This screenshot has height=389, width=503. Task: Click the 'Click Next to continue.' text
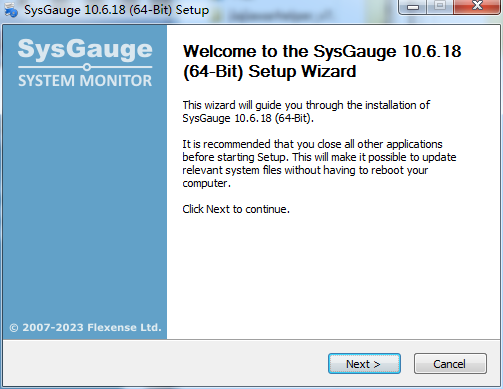pyautogui.click(x=236, y=209)
